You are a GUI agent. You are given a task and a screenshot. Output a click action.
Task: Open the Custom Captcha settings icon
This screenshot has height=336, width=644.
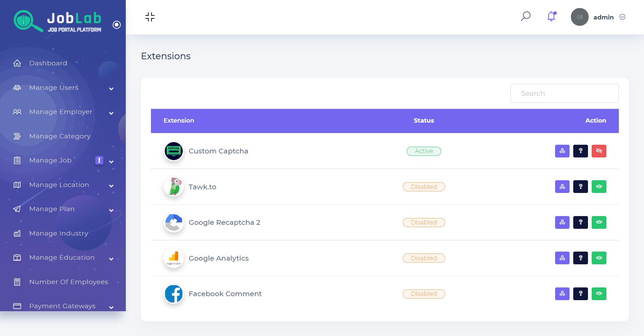coord(562,151)
